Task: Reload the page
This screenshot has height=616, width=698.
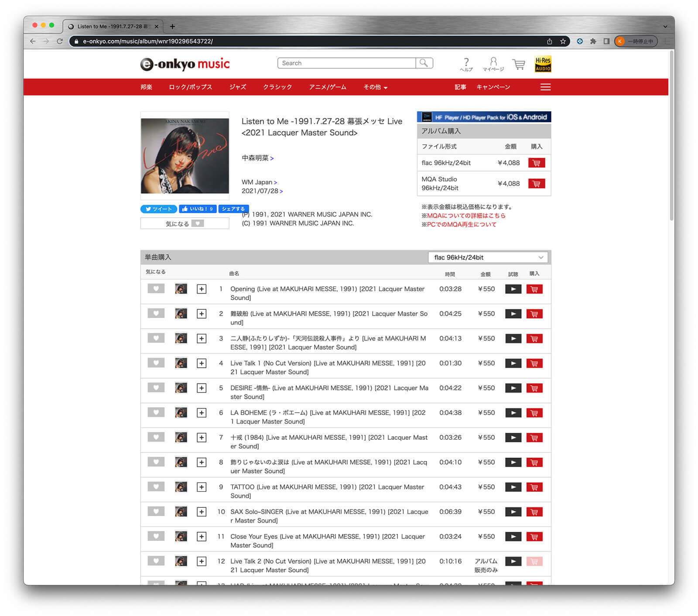Action: tap(59, 41)
